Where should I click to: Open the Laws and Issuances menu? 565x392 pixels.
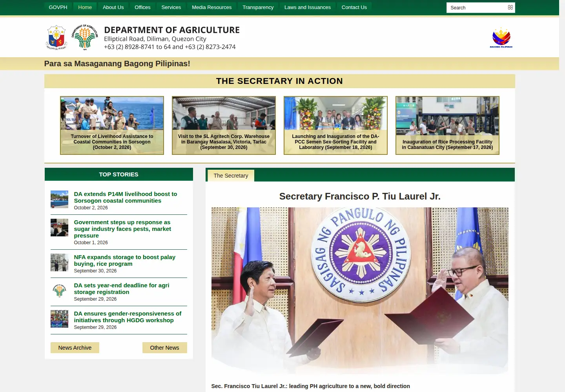[307, 7]
